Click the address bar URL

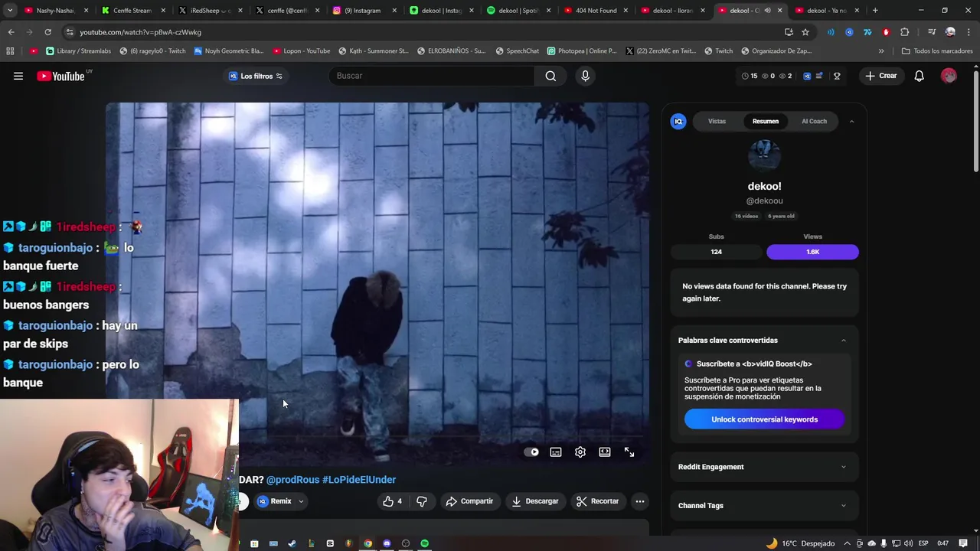pyautogui.click(x=140, y=32)
